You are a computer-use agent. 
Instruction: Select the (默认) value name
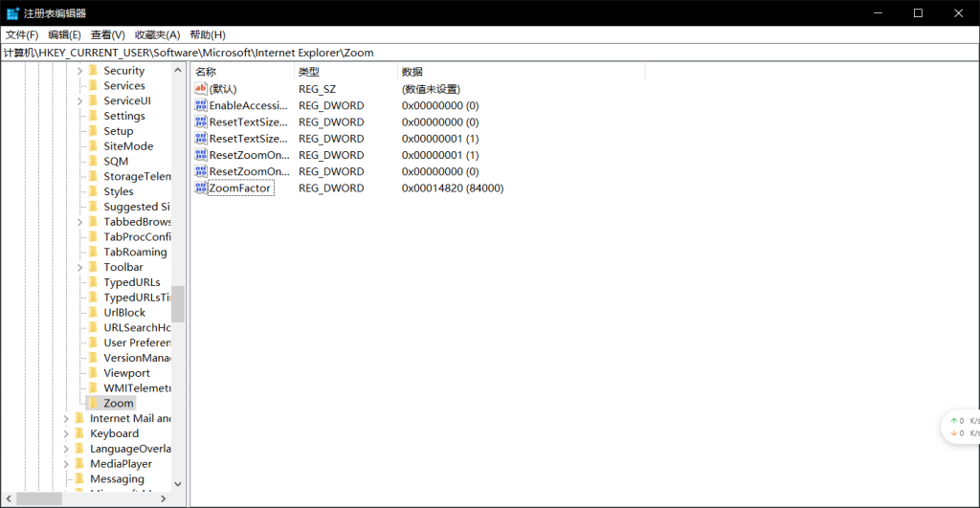click(223, 89)
